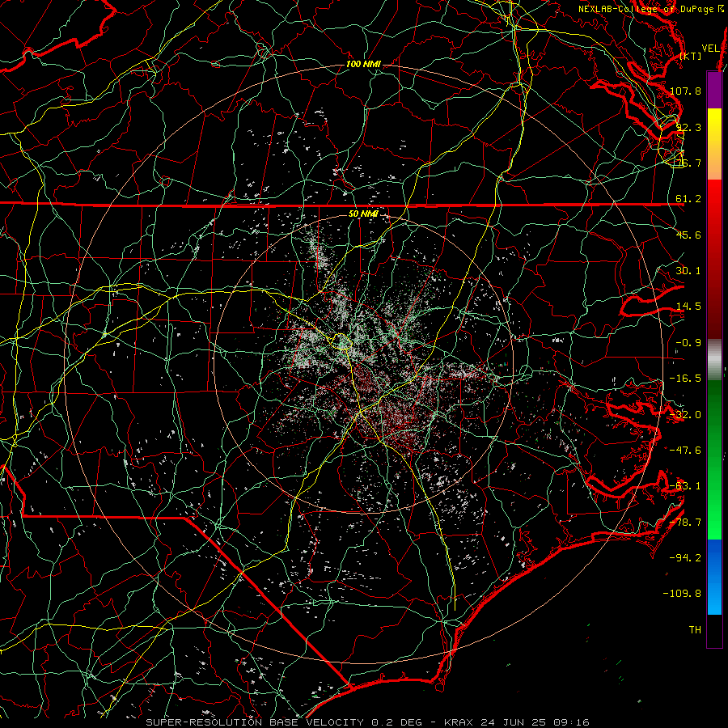Click the -94.2 legend value
This screenshot has width=728, height=728.
pos(685,558)
